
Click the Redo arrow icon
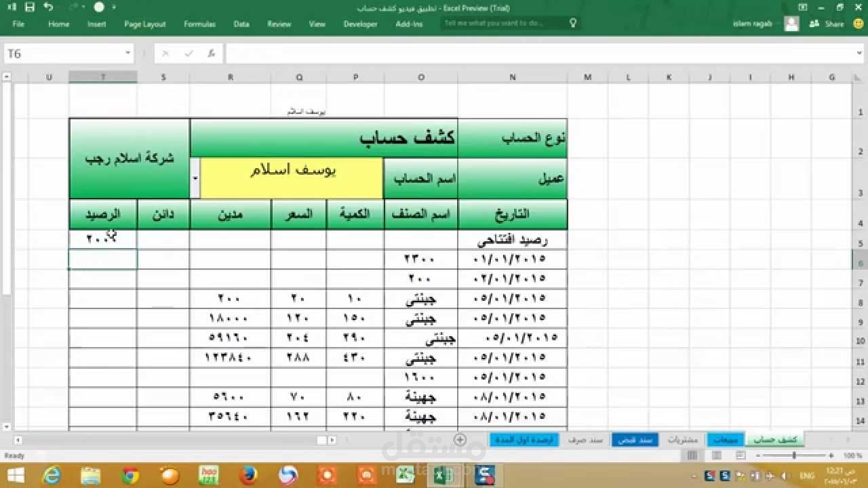pos(73,7)
